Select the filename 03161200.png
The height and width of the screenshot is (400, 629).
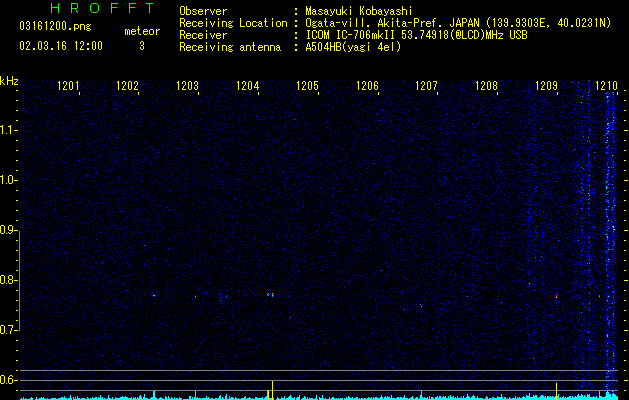point(55,26)
